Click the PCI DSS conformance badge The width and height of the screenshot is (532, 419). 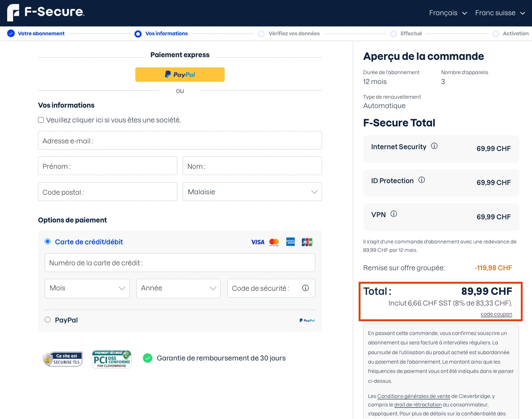click(111, 359)
